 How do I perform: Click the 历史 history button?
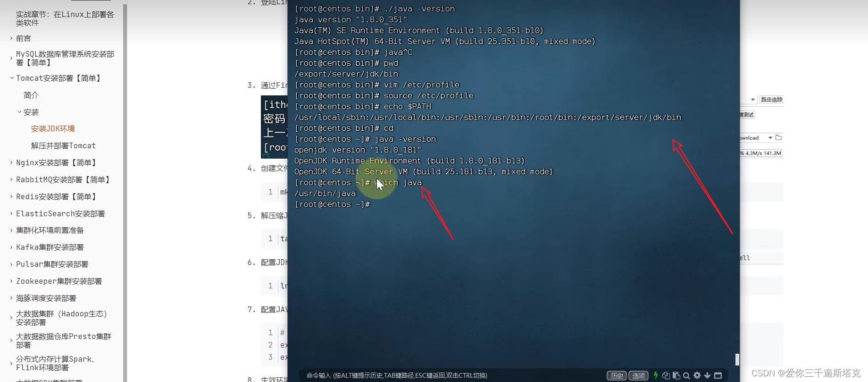pos(617,375)
